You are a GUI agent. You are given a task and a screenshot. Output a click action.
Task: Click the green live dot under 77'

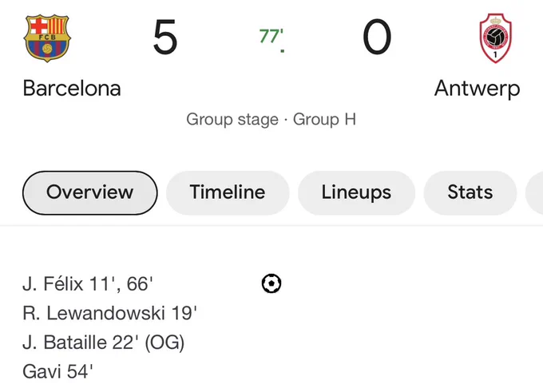[x=282, y=51]
